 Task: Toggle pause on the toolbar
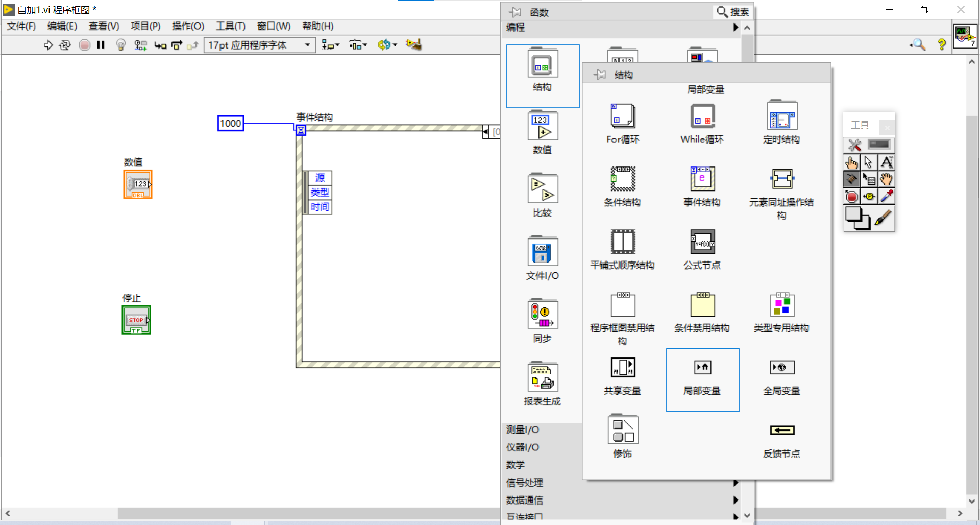point(101,45)
